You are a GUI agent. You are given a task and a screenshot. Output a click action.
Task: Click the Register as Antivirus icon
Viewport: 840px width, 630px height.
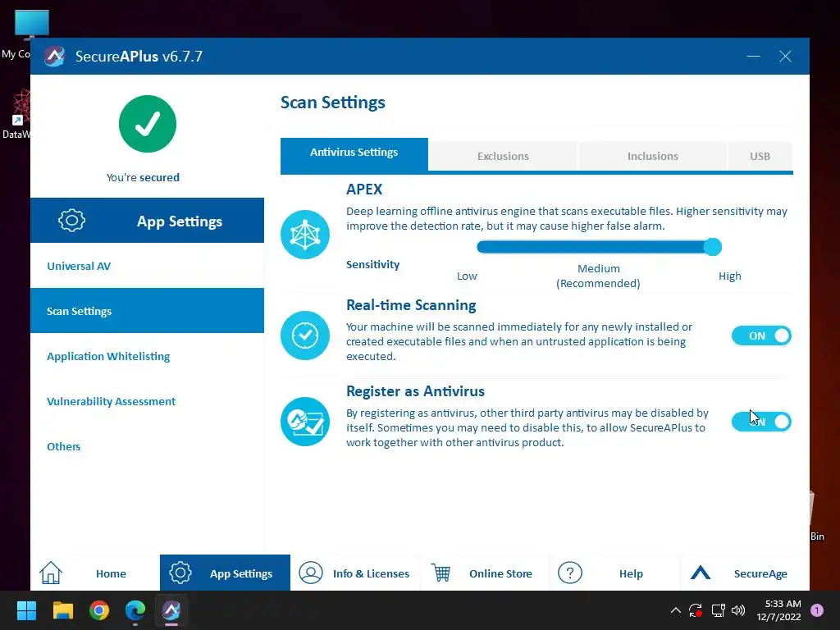[305, 422]
